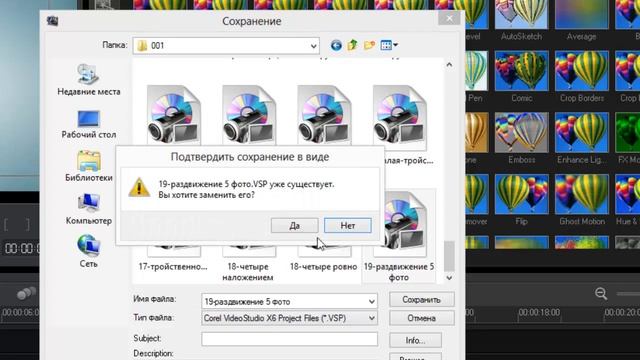Create a new folder icon
The image size is (640, 360).
tap(369, 45)
